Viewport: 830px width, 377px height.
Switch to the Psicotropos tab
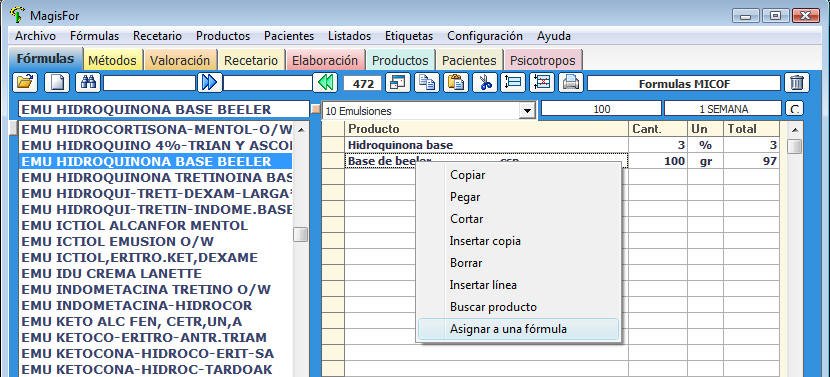point(543,60)
